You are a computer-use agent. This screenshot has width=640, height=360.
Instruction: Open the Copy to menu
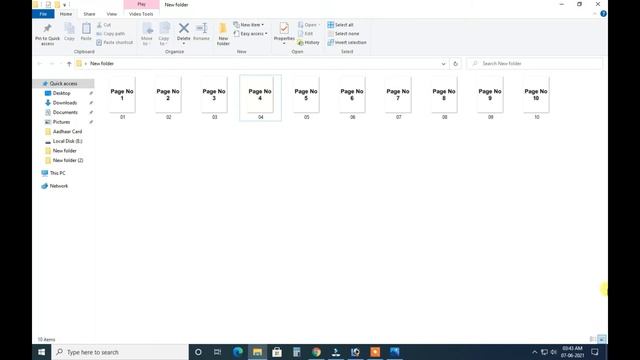click(x=164, y=34)
